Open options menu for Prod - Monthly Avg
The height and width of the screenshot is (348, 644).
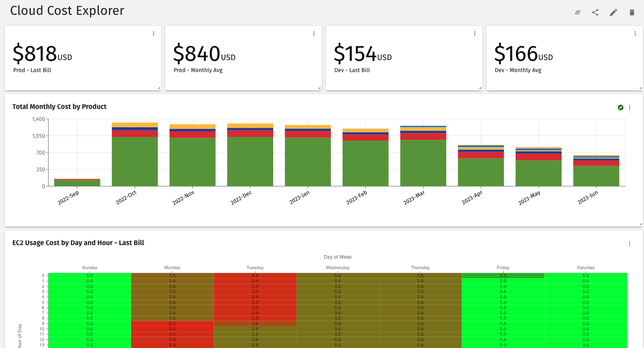[x=314, y=34]
